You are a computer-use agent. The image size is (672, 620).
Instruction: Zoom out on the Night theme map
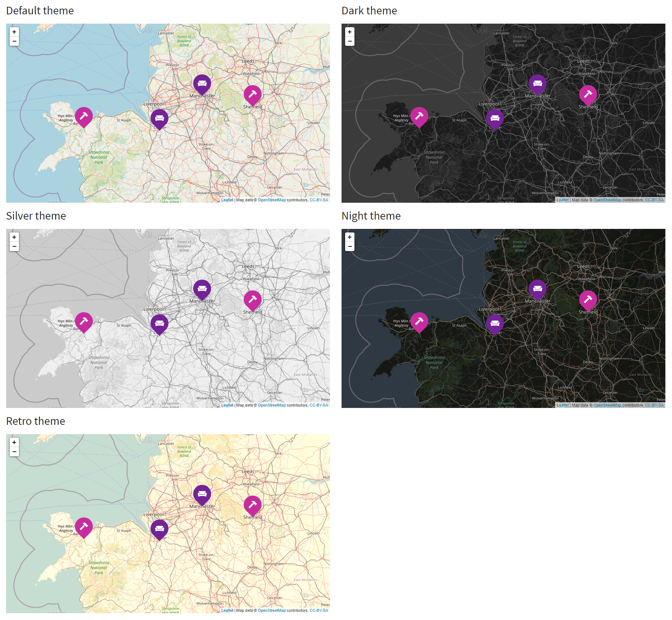click(x=350, y=246)
